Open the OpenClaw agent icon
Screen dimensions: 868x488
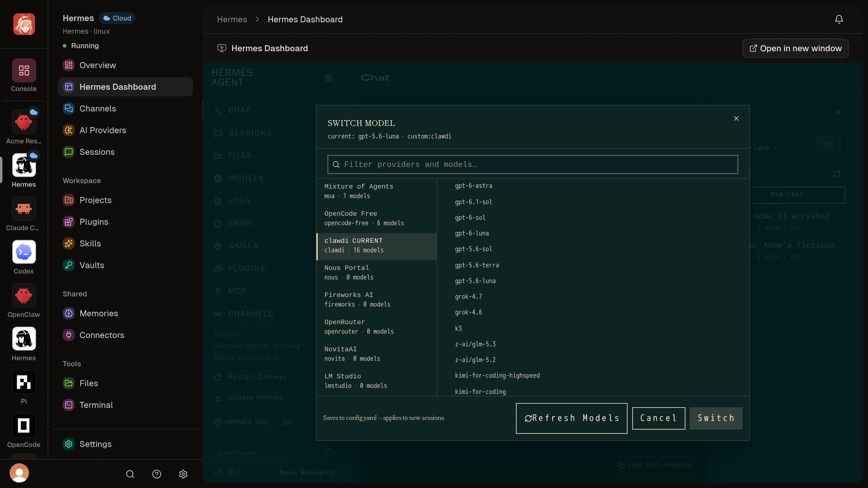(x=24, y=295)
